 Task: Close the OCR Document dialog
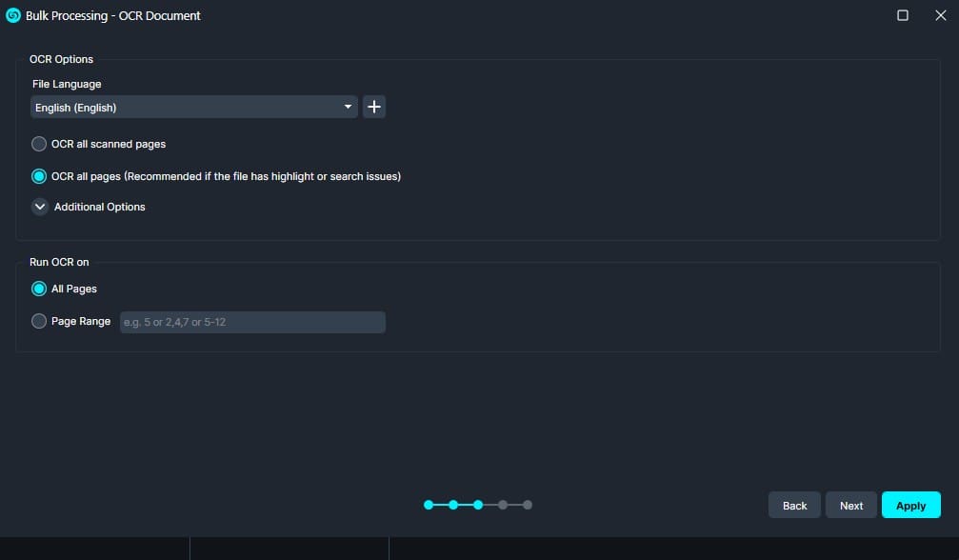940,15
